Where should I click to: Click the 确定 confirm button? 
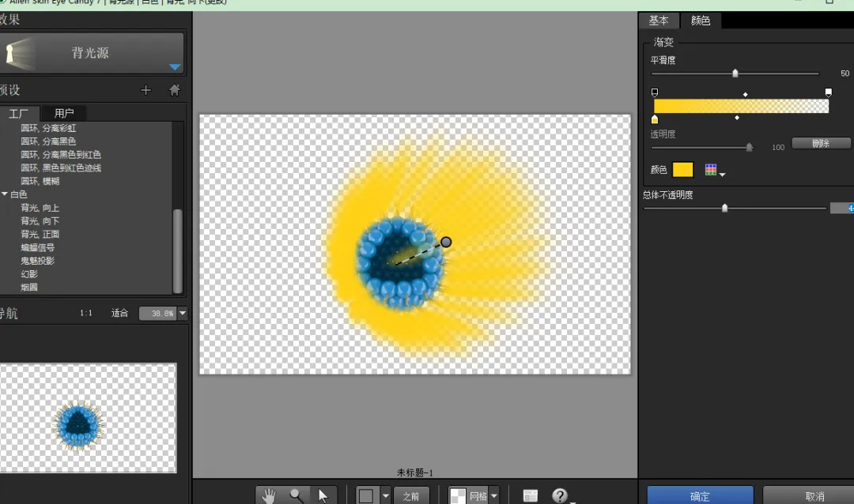point(700,496)
